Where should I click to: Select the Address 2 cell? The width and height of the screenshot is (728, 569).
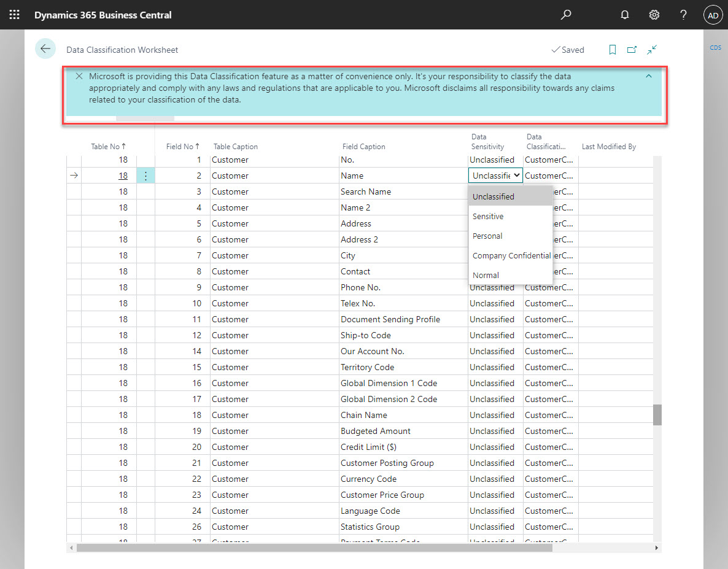pyautogui.click(x=403, y=239)
